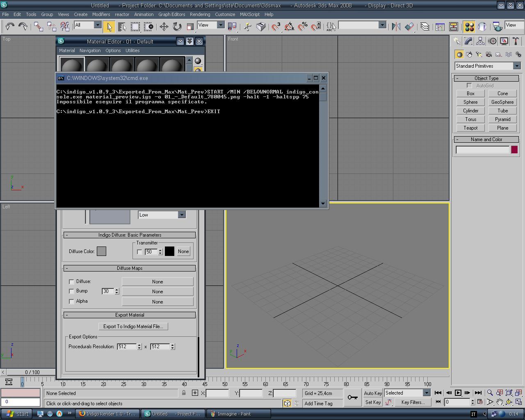Open Navigation menu in Material Editor
The height and width of the screenshot is (420, 525).
coord(90,50)
